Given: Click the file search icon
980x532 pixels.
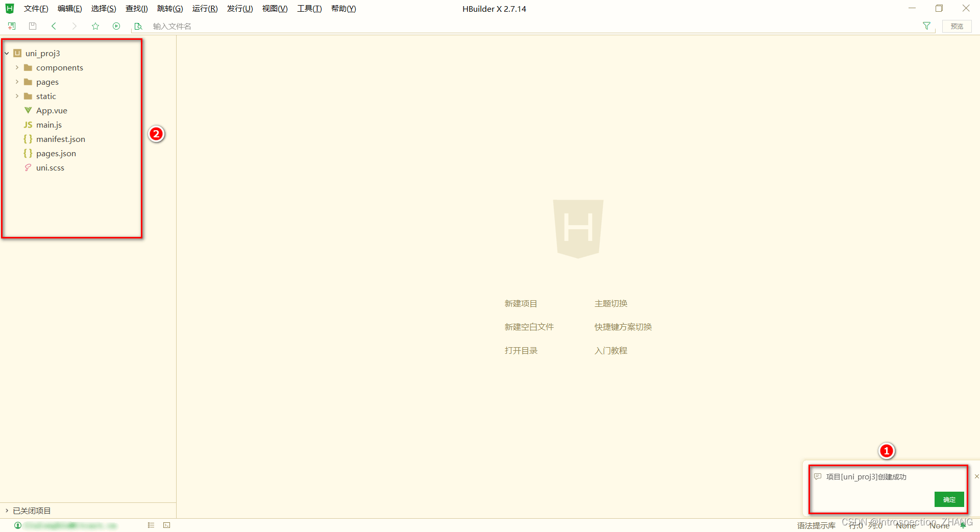Looking at the screenshot, I should tap(138, 26).
